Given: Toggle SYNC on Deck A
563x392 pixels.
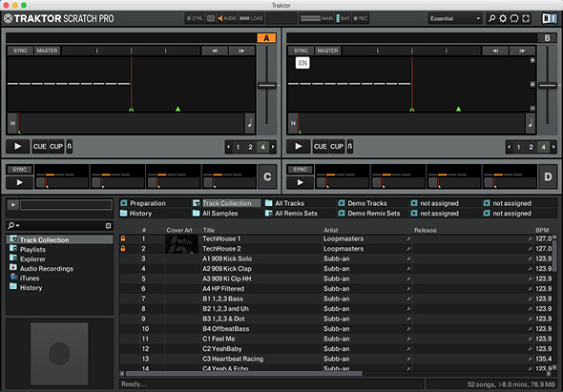Looking at the screenshot, I should click(x=20, y=51).
